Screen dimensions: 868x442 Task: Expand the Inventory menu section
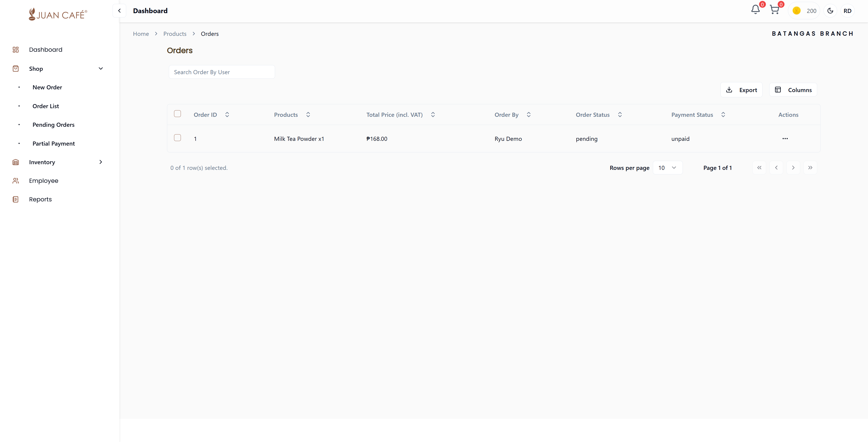click(x=100, y=162)
